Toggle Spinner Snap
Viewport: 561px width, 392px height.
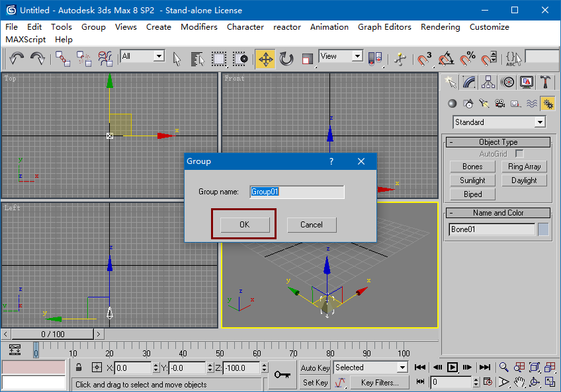coord(488,59)
